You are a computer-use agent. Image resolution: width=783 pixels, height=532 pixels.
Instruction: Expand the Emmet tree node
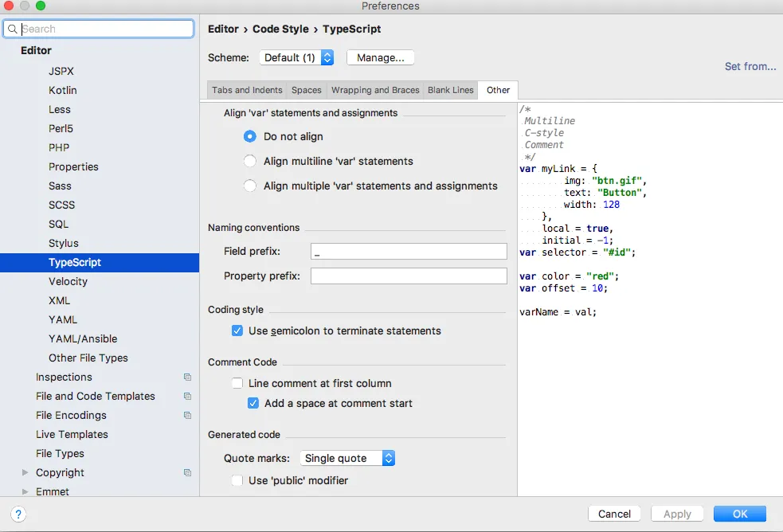point(25,492)
